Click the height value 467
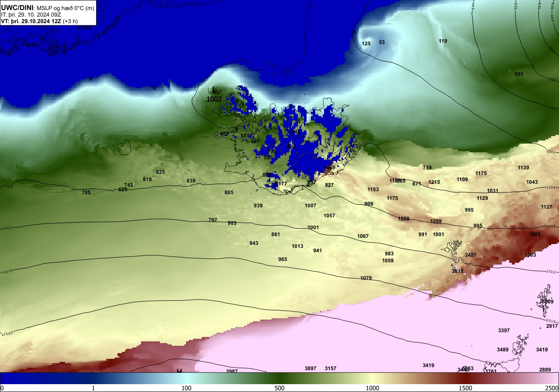This screenshot has width=559, height=392. 255,141
